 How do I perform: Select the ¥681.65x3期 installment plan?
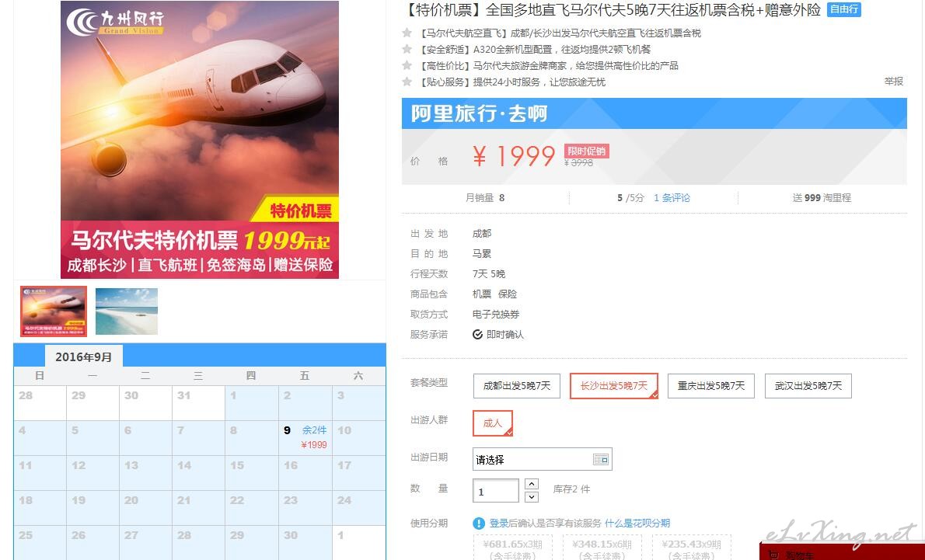[x=512, y=548]
